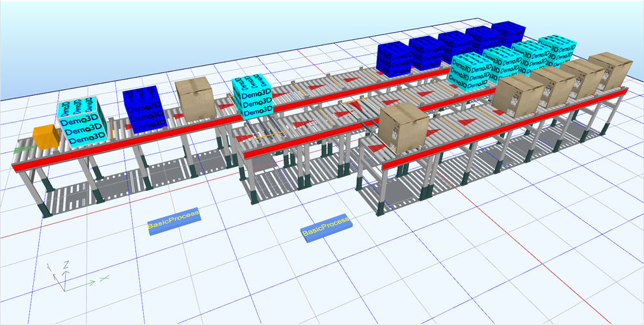
Task: Pick the lone cardboard box at the front conveyor's start
Action: click(404, 127)
